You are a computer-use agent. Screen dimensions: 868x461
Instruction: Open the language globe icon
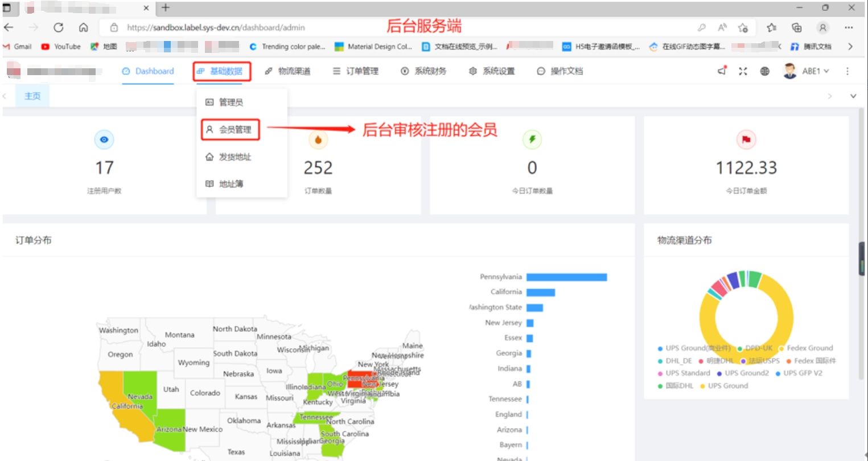pyautogui.click(x=764, y=71)
